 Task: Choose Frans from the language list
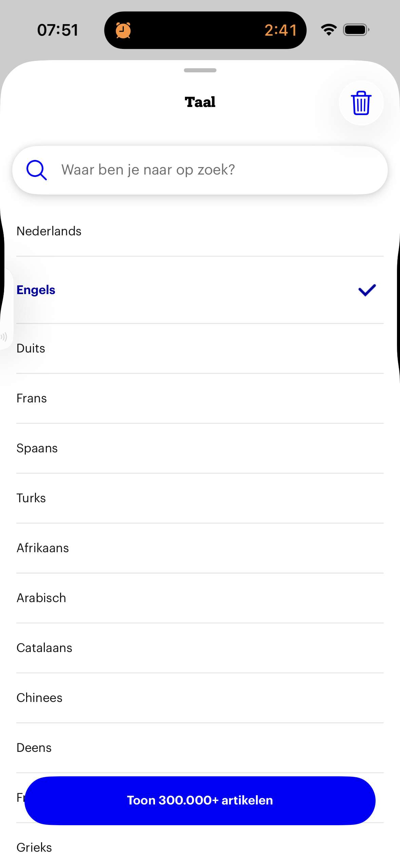(32, 398)
